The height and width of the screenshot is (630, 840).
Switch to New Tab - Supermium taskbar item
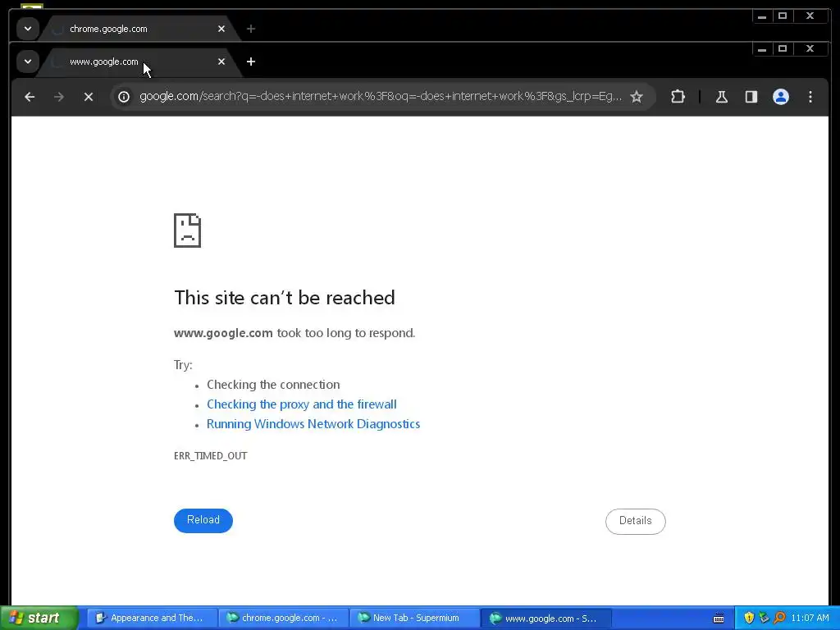click(414, 618)
